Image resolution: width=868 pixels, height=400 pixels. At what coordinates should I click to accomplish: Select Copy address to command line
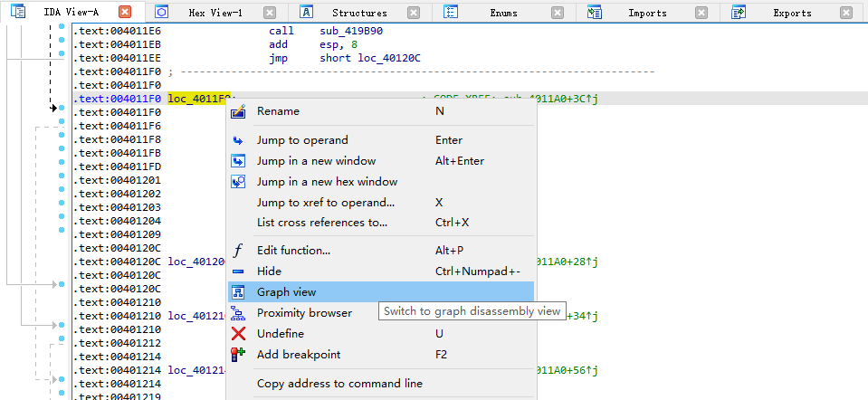tap(381, 384)
